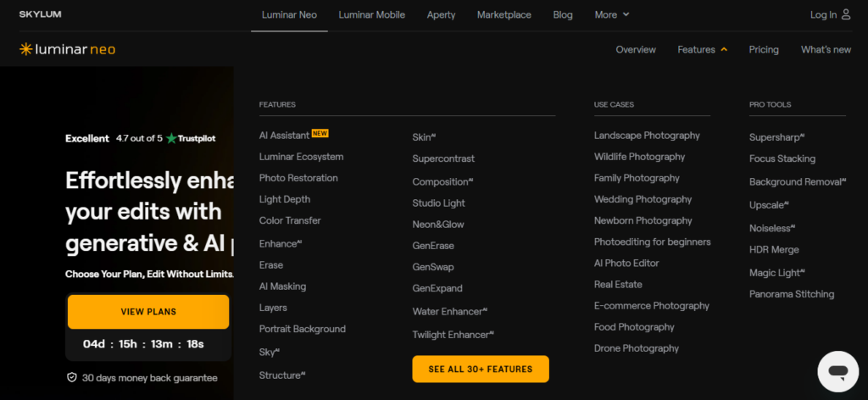
Task: Open E-commerce Photography use case
Action: tap(652, 306)
